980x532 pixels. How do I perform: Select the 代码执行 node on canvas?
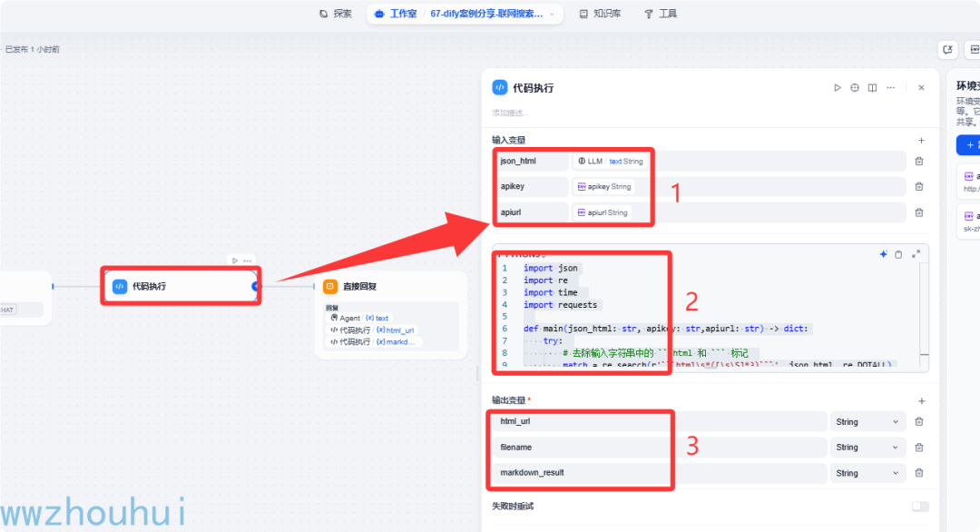click(x=181, y=286)
